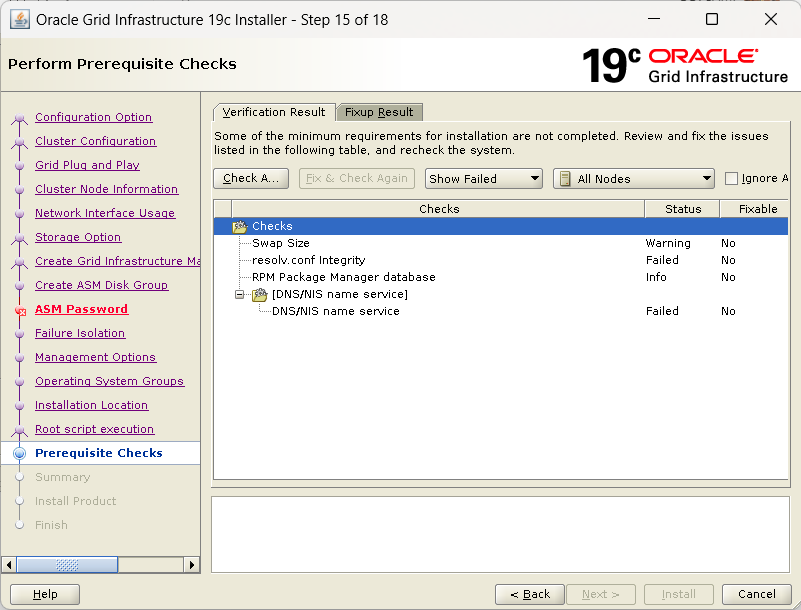Switch to the Verification Result tab

(x=274, y=112)
